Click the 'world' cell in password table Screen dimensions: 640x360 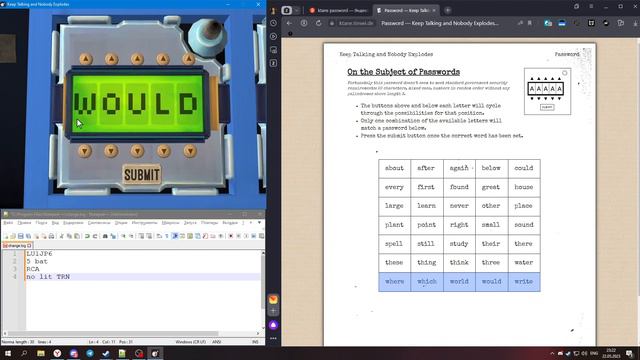pos(459,282)
